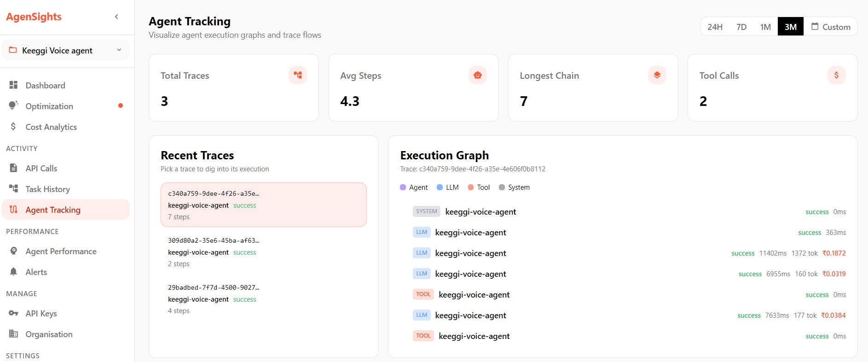Open the Task History page

[65, 189]
